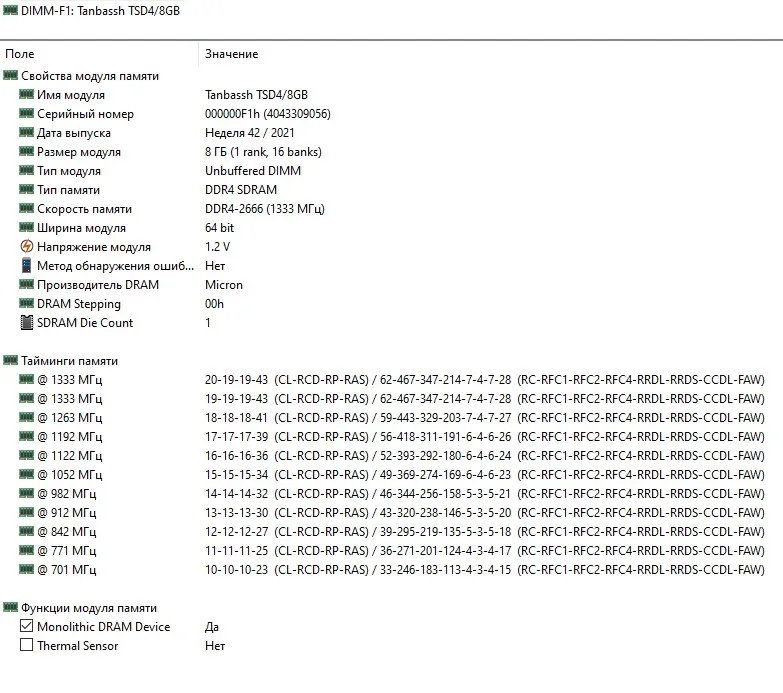This screenshot has height=693, width=783.
Task: Click the Поле column header
Action: [x=99, y=54]
